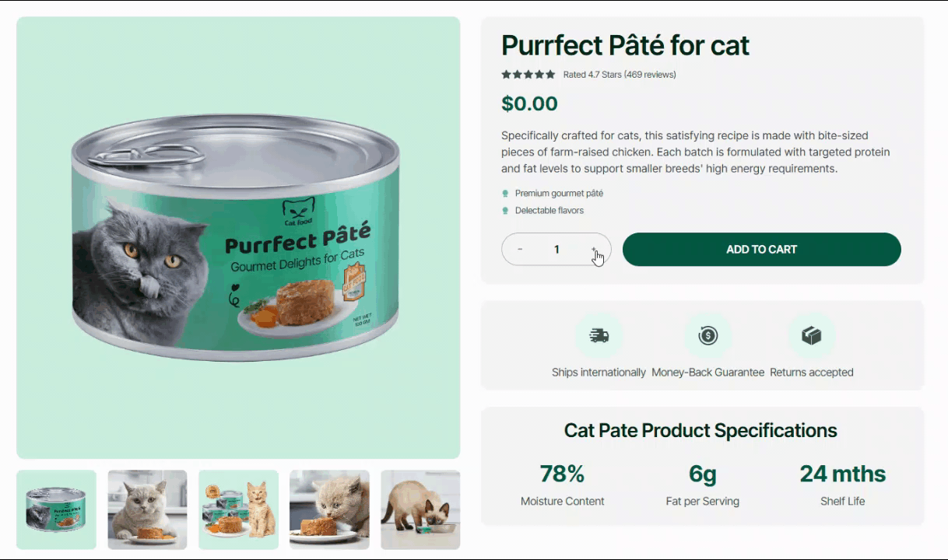Click the minus quantity decrease button
Viewport: 948px width, 560px height.
(x=520, y=250)
